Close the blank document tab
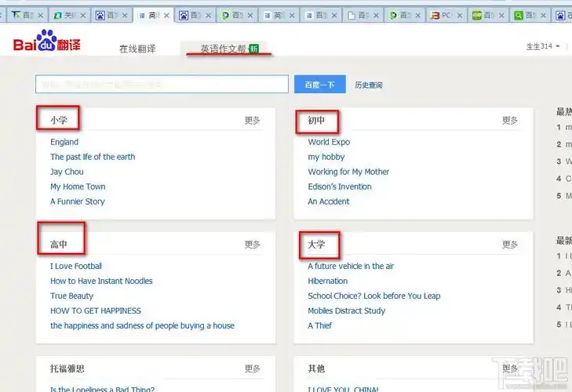The width and height of the screenshot is (572, 392). pyautogui.click(x=380, y=15)
